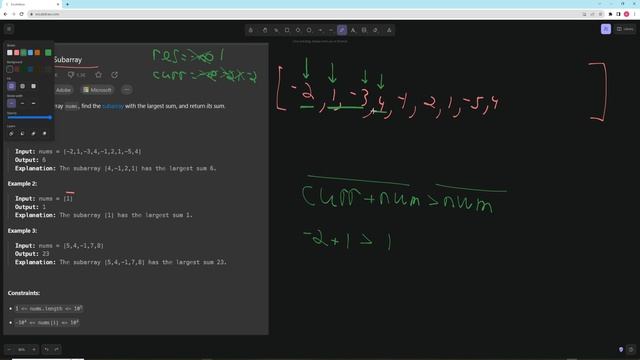Image resolution: width=640 pixels, height=360 pixels.
Task: Adjust the opacity slider
Action: pyautogui.click(x=29, y=118)
